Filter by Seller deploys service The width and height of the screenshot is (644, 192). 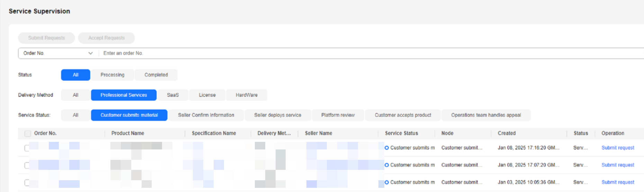coord(278,115)
